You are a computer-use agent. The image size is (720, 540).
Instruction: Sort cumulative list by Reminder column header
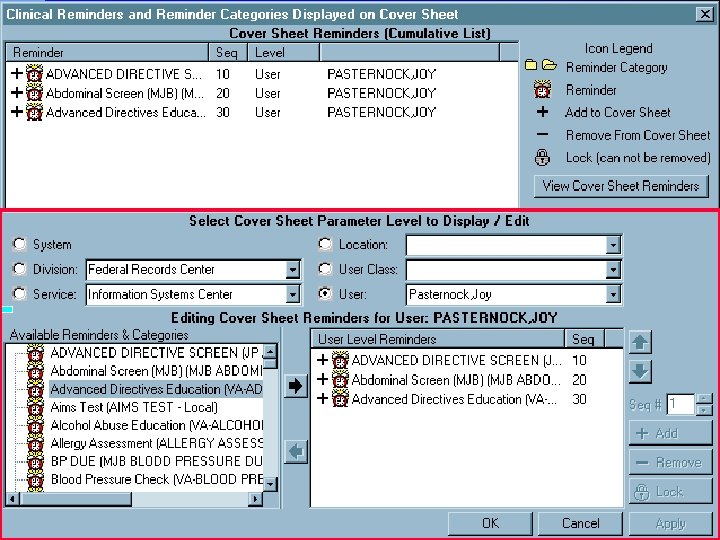tap(107, 52)
